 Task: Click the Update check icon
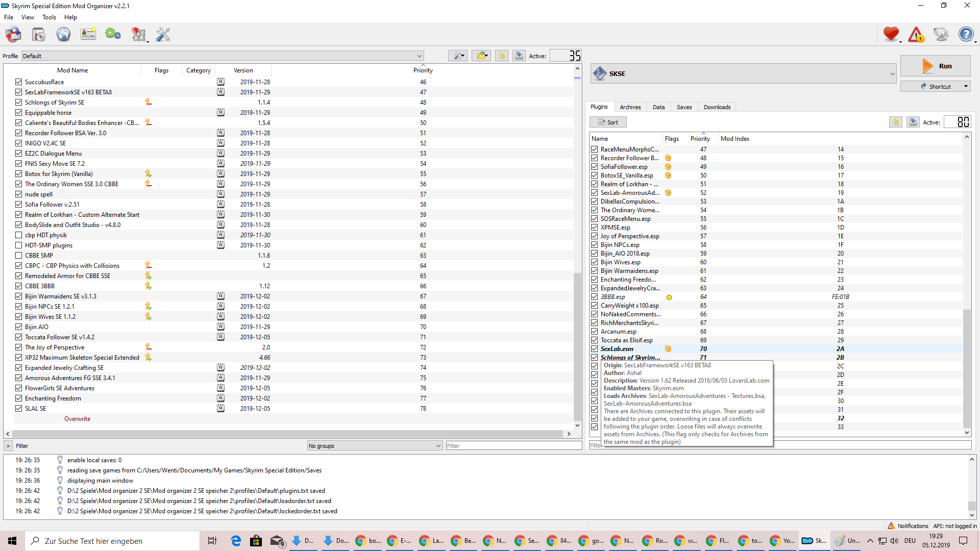[941, 34]
